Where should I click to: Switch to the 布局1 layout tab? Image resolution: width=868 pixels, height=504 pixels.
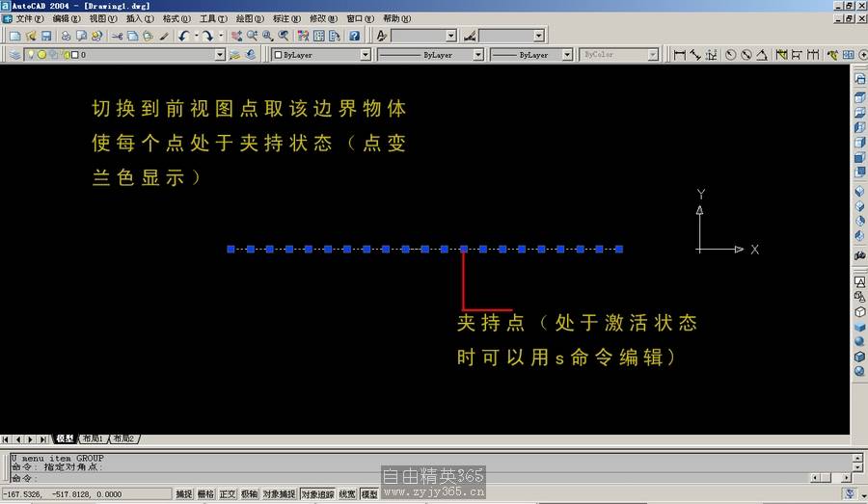pos(93,438)
